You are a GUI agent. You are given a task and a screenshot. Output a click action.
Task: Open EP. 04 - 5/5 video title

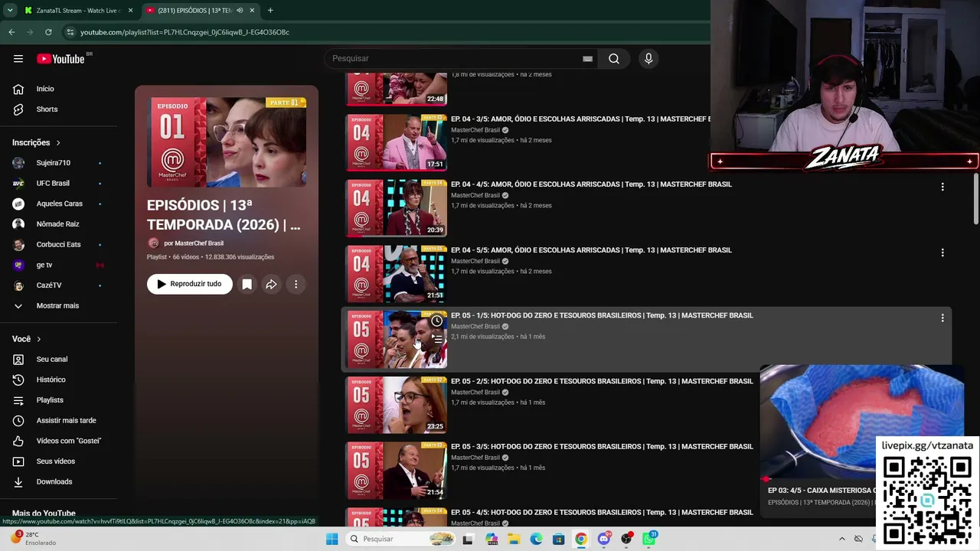(591, 250)
